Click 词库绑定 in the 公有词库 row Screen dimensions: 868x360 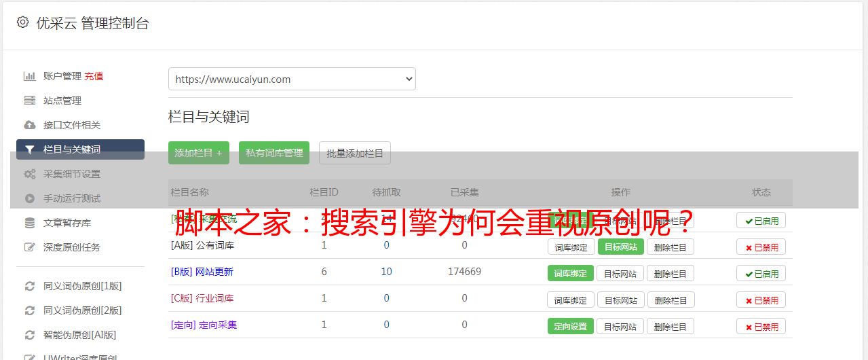571,247
